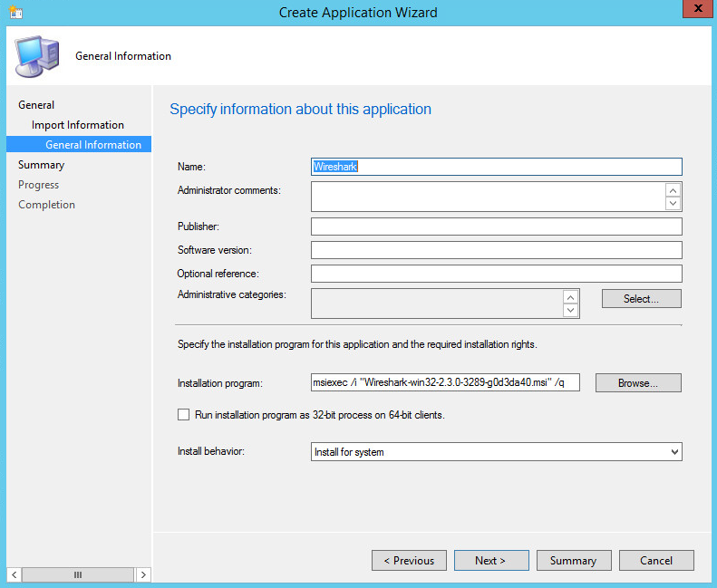Click sidebar horizontal scrollbar left arrow
717x588 pixels.
[15, 574]
